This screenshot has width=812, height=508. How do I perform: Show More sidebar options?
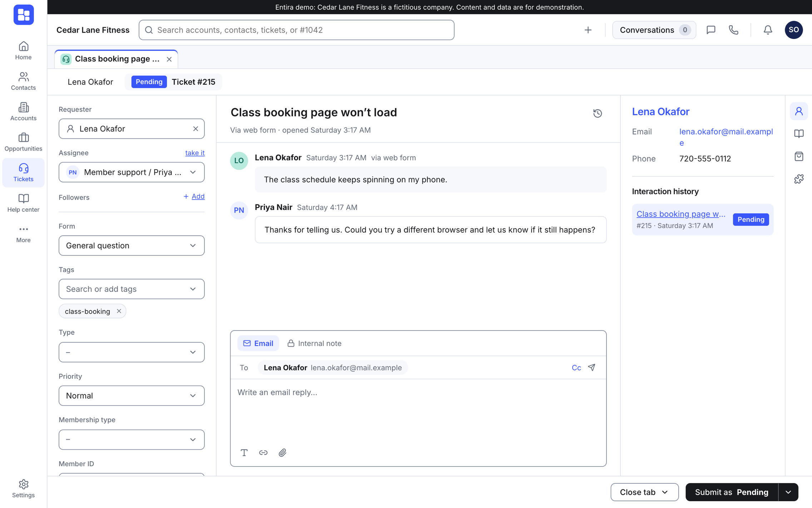(23, 234)
